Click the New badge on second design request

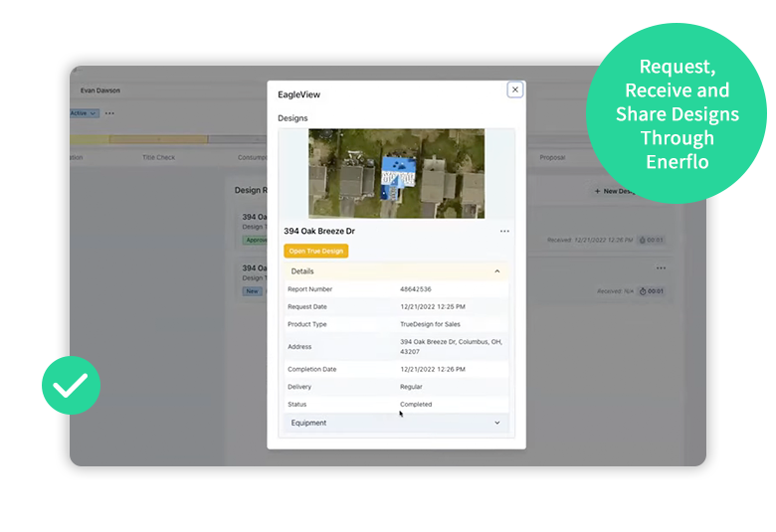[x=253, y=291]
